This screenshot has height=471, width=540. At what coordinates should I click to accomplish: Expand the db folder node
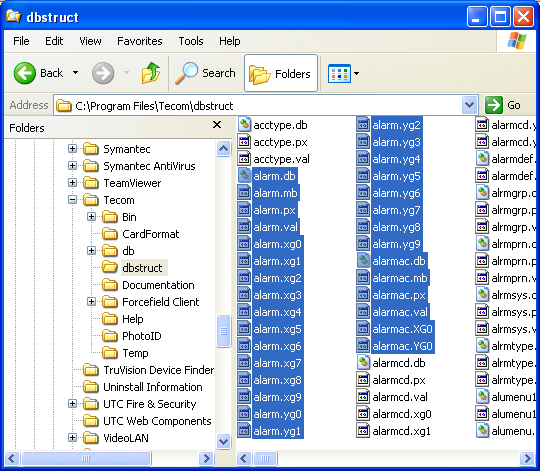[91, 251]
